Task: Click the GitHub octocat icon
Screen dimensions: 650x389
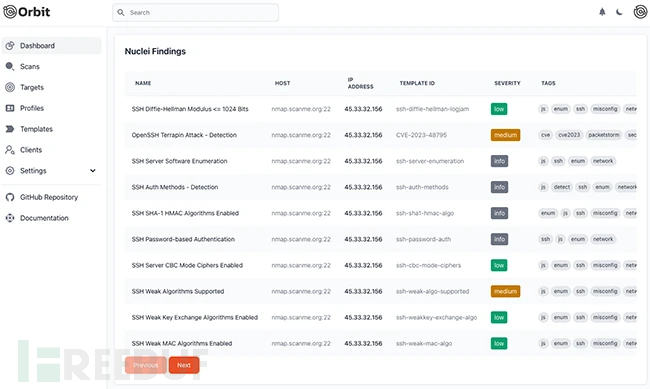Action: coord(10,197)
